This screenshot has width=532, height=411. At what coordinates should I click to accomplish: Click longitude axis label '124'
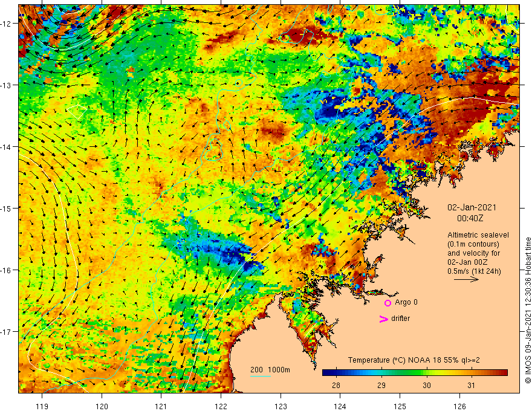pyautogui.click(x=340, y=406)
